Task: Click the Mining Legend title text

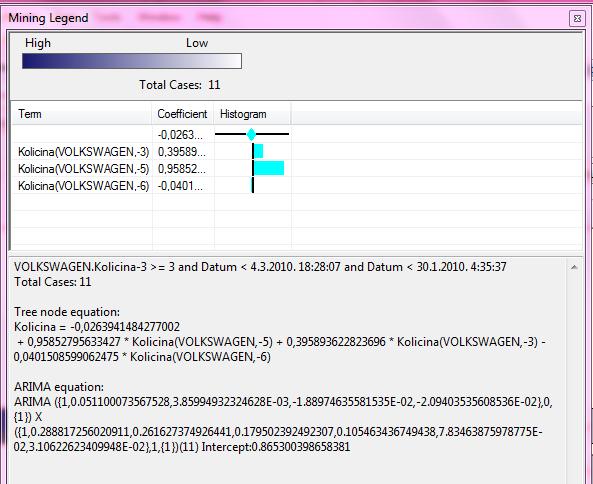Action: click(x=48, y=18)
